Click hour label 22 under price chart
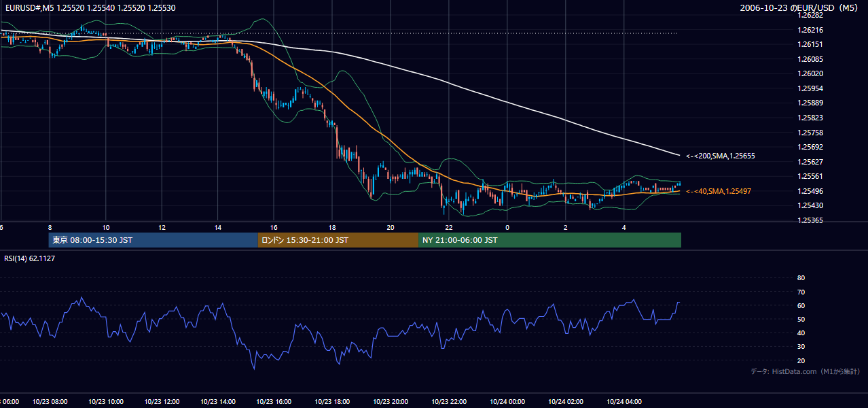 tap(449, 227)
